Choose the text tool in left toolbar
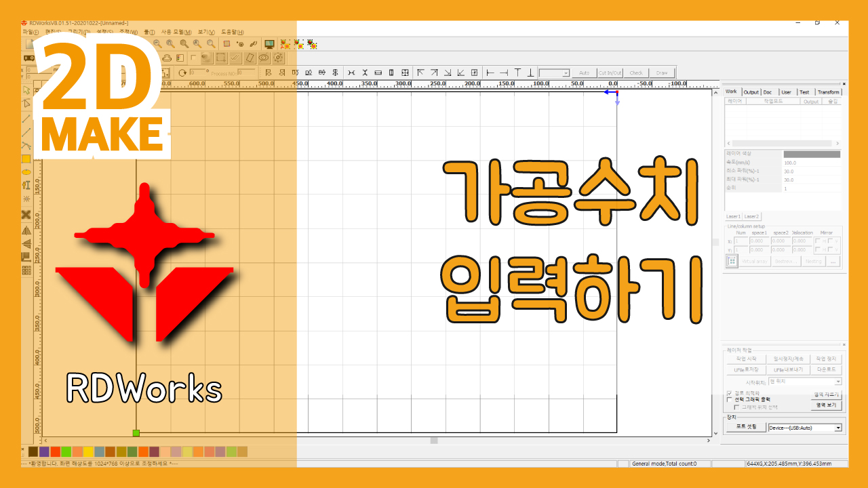868x488 pixels. point(26,184)
